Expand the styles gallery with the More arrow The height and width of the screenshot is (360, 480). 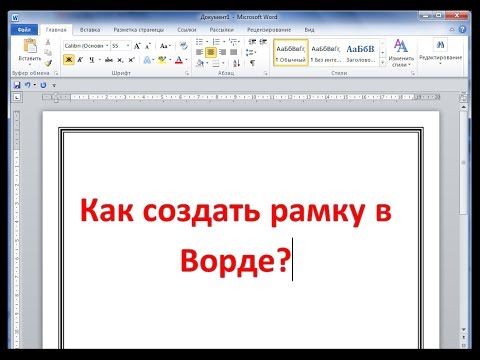click(x=383, y=63)
